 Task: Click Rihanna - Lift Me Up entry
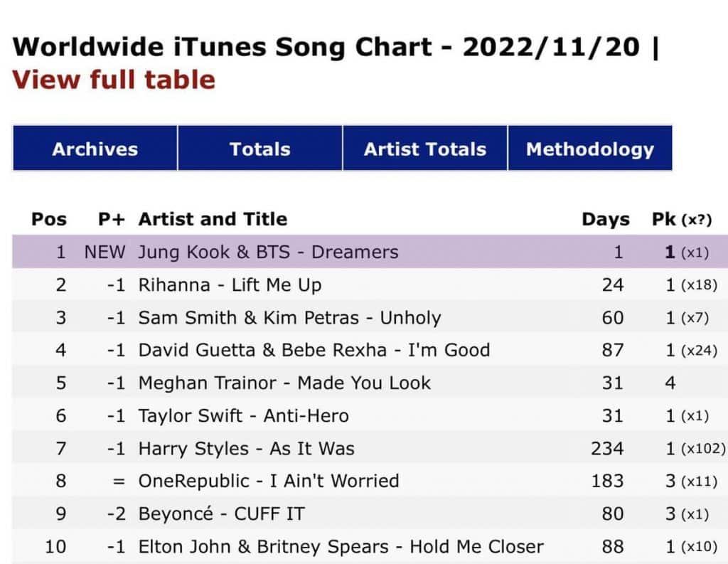[230, 285]
